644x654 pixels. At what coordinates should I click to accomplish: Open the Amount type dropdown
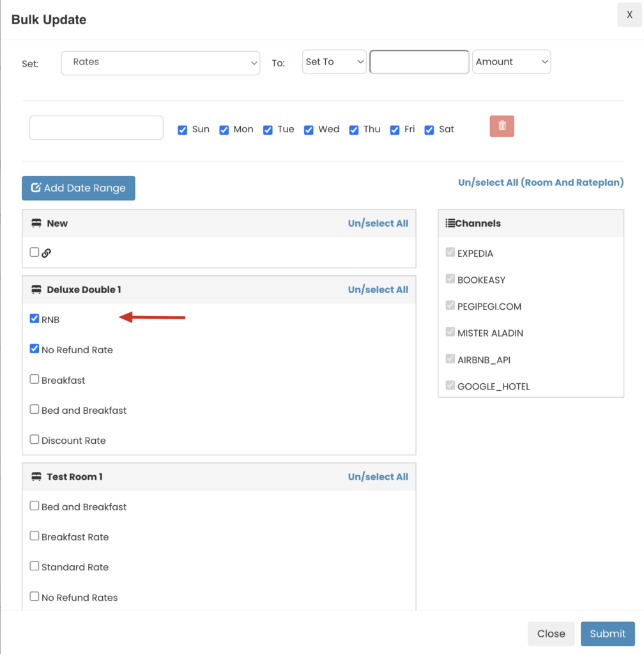pyautogui.click(x=511, y=62)
